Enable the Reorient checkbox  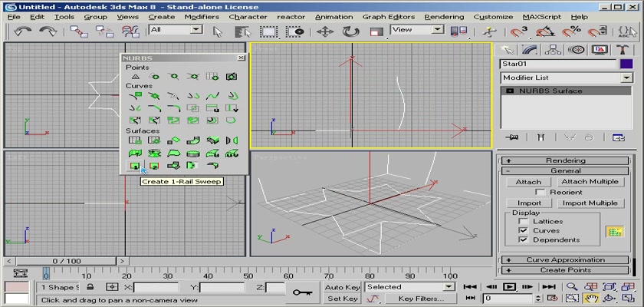[x=540, y=193]
